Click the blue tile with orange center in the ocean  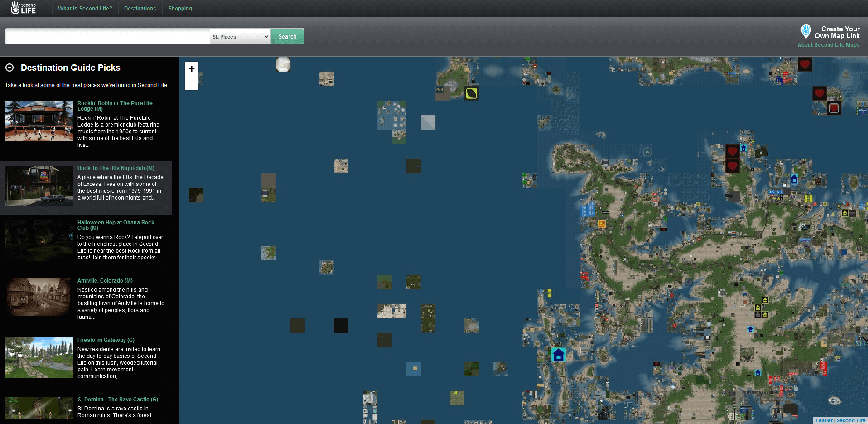point(414,369)
